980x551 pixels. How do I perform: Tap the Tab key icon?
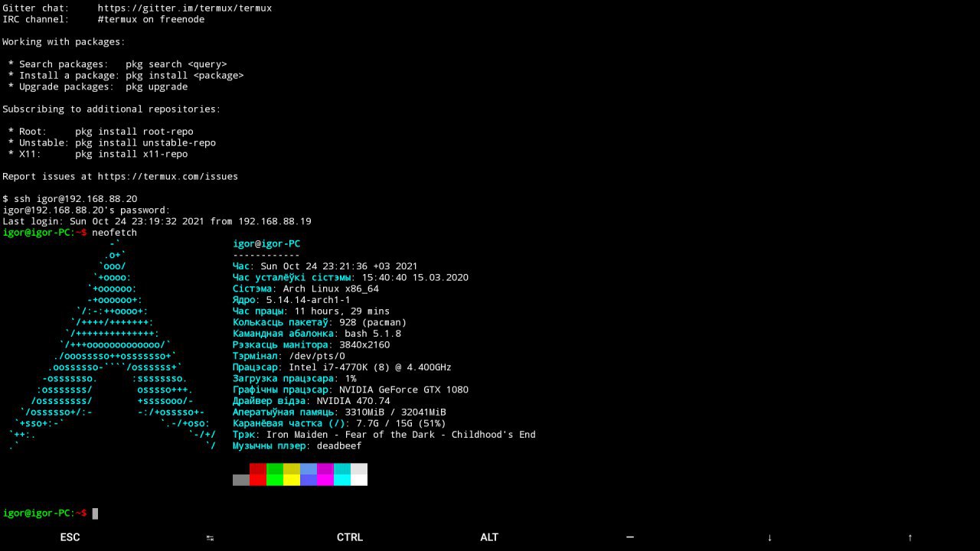pyautogui.click(x=210, y=538)
